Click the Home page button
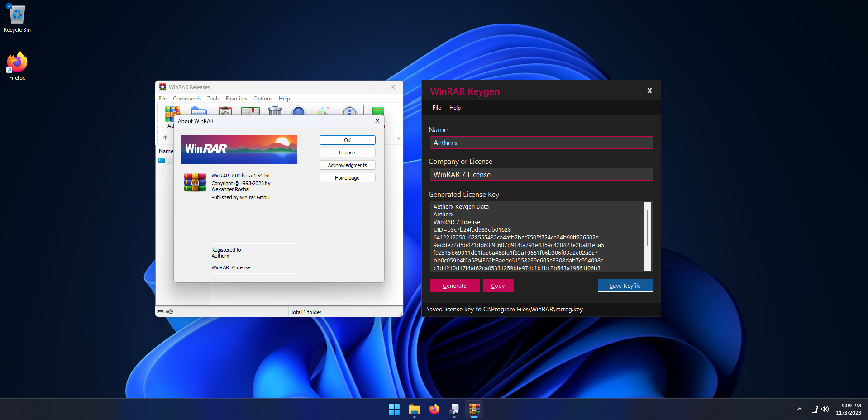868x420 pixels. pos(347,178)
